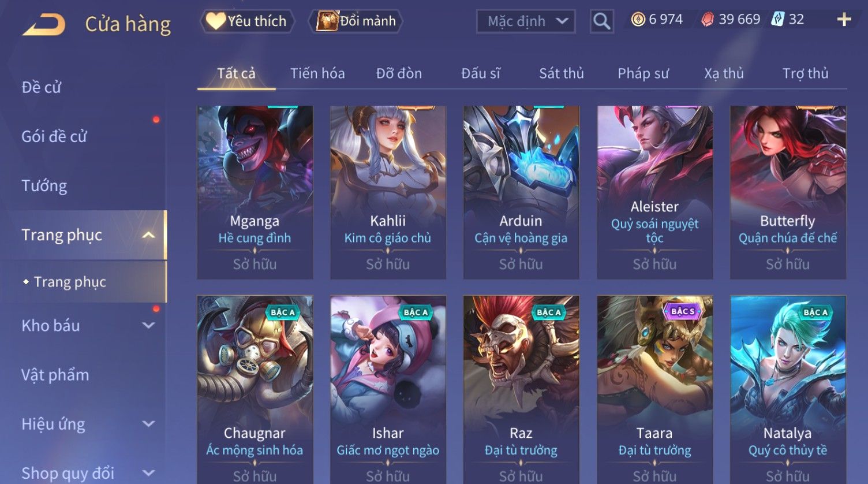Open the Đổi mảnh fragment exchange button
The image size is (868, 484).
pos(356,21)
